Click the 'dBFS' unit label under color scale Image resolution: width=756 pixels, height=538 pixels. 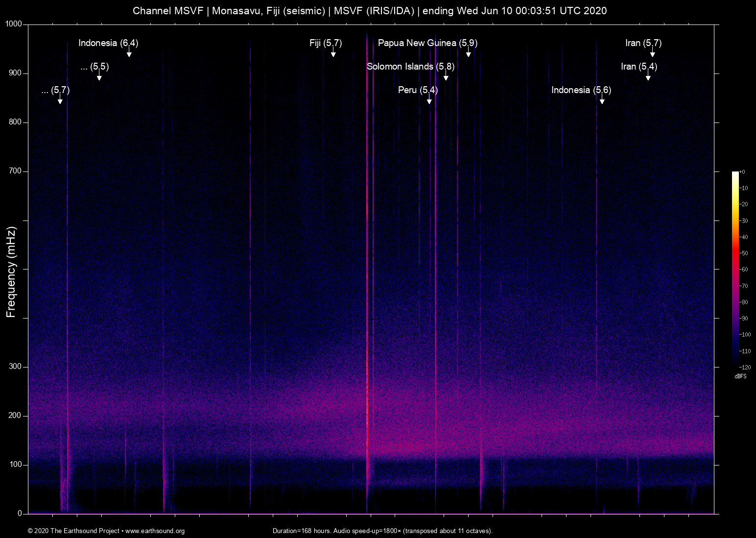click(740, 376)
